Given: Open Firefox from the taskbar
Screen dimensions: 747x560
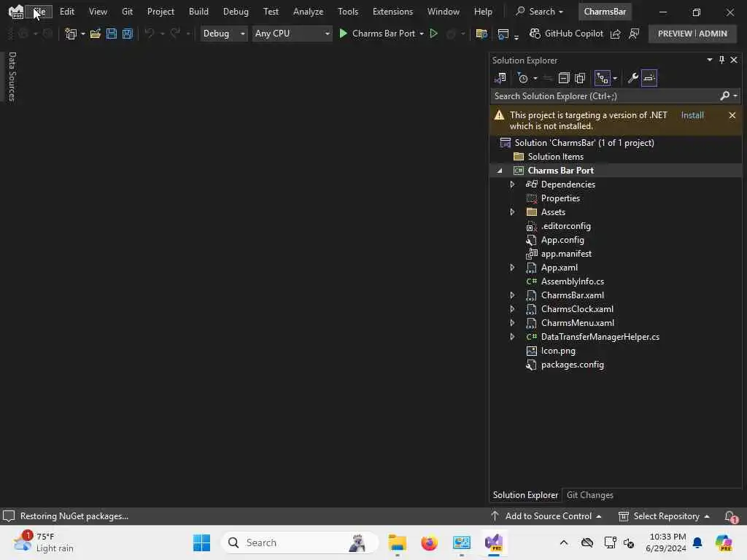Looking at the screenshot, I should (x=429, y=542).
